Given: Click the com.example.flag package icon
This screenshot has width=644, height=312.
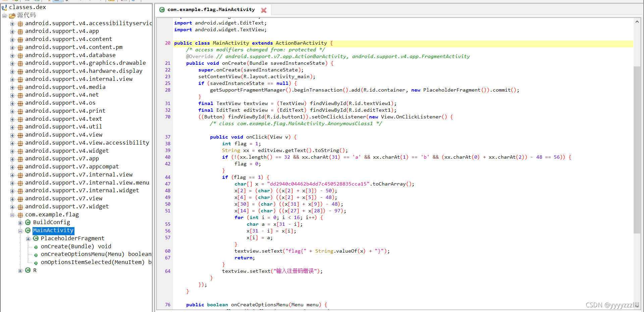Looking at the screenshot, I should tap(20, 215).
